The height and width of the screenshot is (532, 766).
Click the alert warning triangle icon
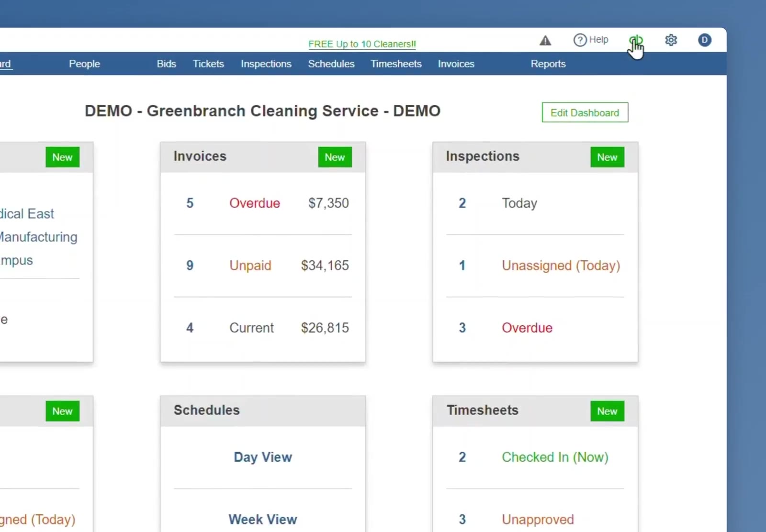coord(545,41)
